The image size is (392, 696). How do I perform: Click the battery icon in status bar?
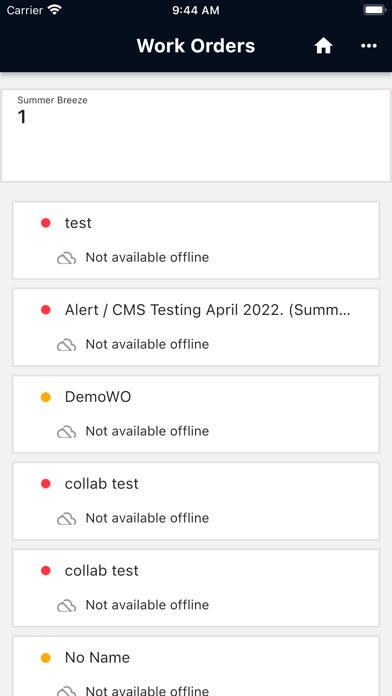(375, 10)
